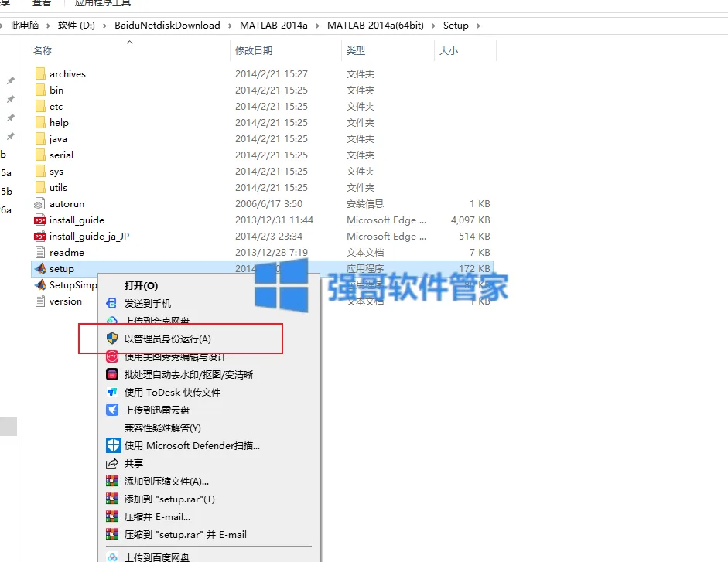
Task: Expand the chevron after MATLAB 2014a(64bit)
Action: (433, 26)
